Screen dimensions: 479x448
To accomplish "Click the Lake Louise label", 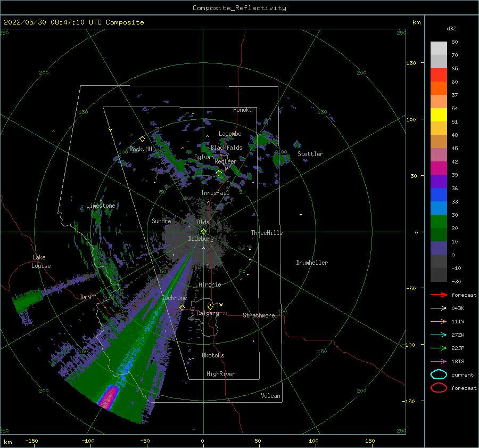I will (41, 262).
